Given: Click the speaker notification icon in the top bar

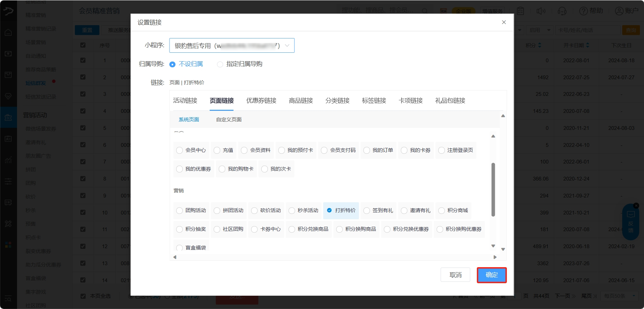Looking at the screenshot, I should (541, 11).
